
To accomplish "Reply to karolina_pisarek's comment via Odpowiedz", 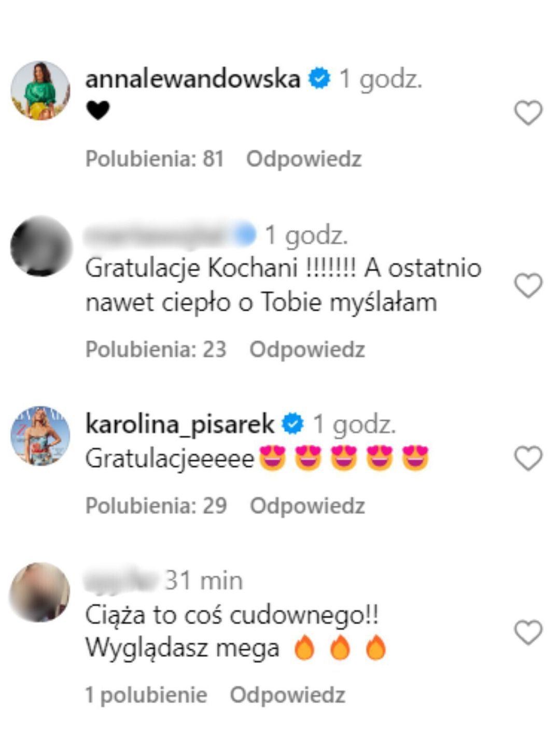I will pos(307,506).
